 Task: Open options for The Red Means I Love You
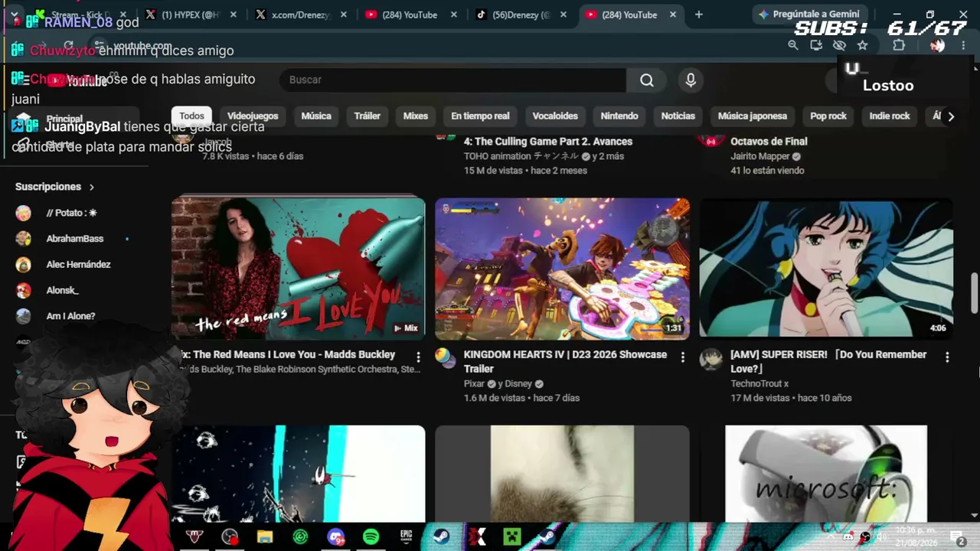[x=418, y=357]
